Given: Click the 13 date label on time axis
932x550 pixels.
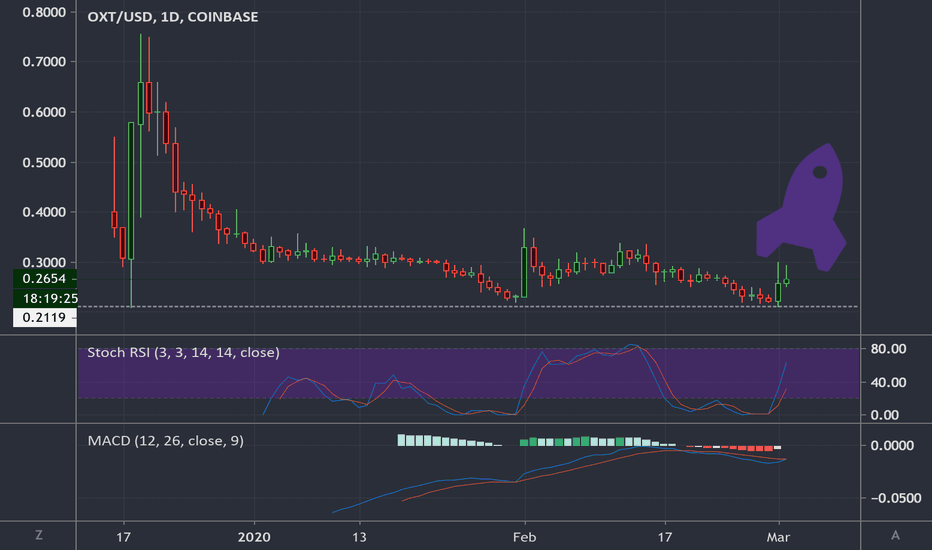Looking at the screenshot, I should tap(359, 537).
